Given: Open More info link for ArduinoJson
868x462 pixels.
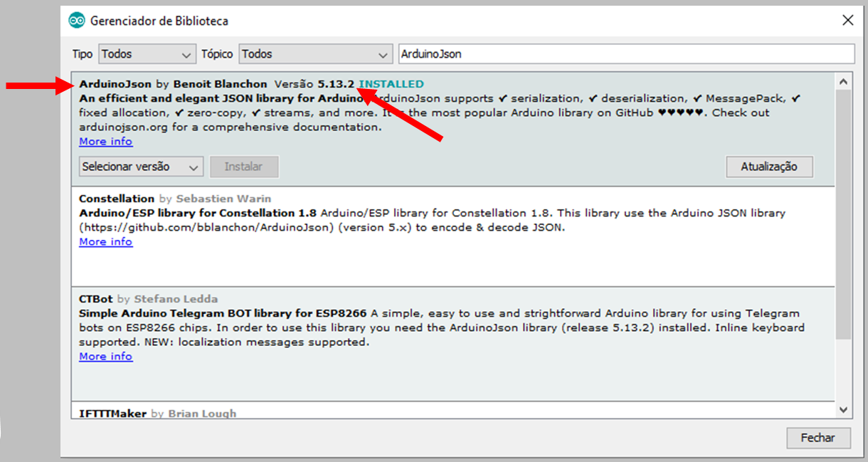Looking at the screenshot, I should click(x=106, y=142).
